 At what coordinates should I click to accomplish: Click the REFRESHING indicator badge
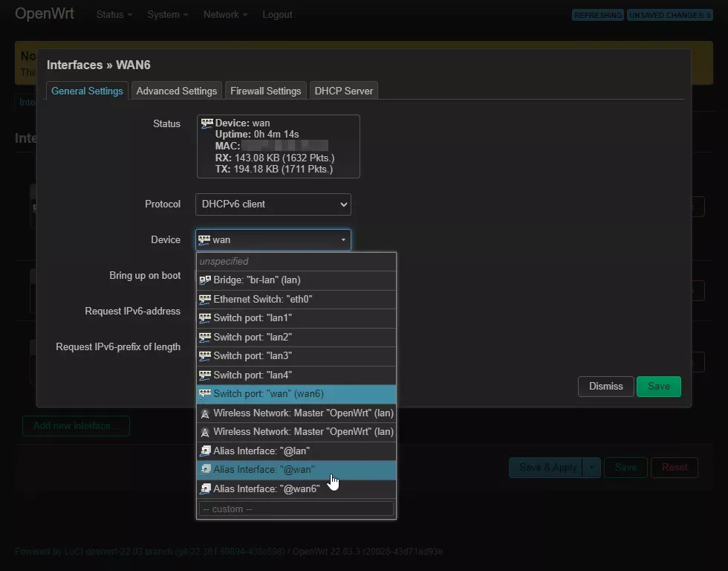[x=598, y=16]
